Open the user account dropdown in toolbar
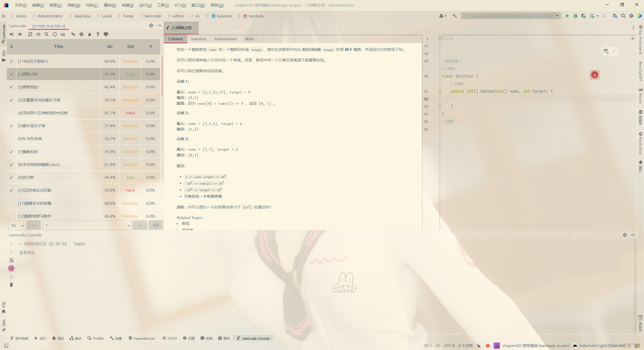 pos(442,16)
